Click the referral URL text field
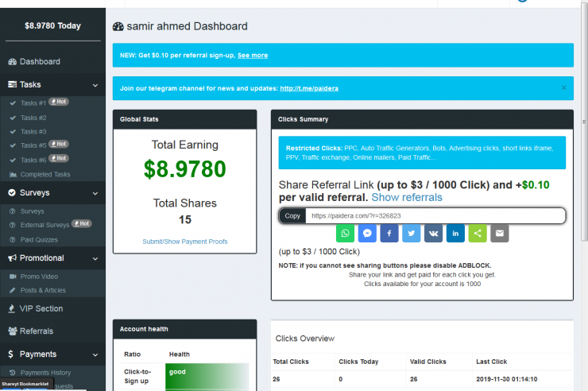Image resolution: width=588 pixels, height=391 pixels. pos(435,215)
